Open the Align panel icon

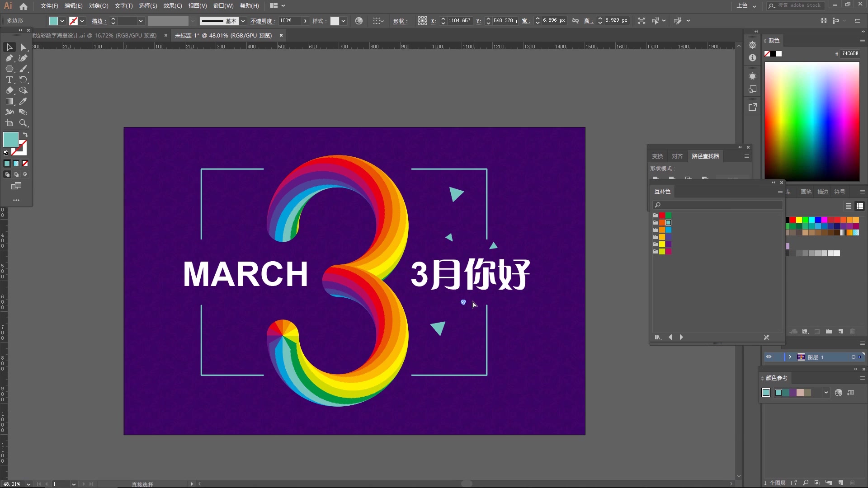pos(677,155)
